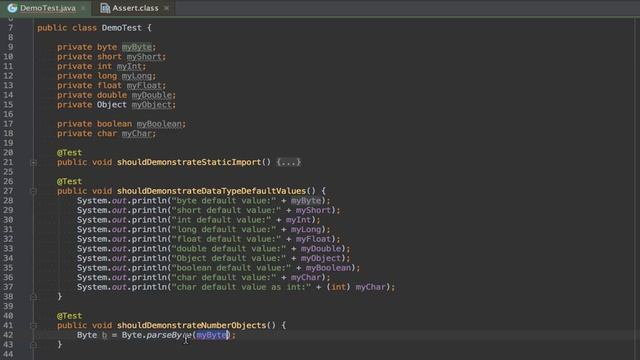
Task: Click shouldDemonstrateNumberObjects method name
Action: pos(191,325)
